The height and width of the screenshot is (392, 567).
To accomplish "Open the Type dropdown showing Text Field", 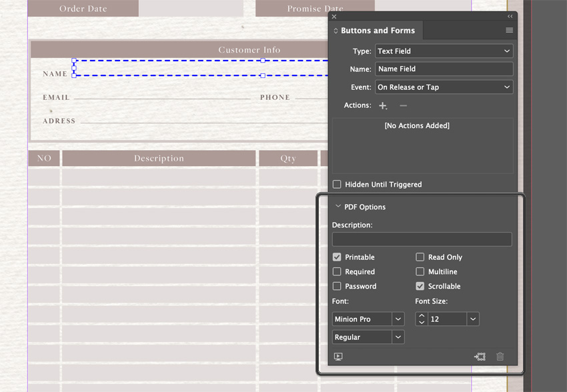I will click(444, 51).
